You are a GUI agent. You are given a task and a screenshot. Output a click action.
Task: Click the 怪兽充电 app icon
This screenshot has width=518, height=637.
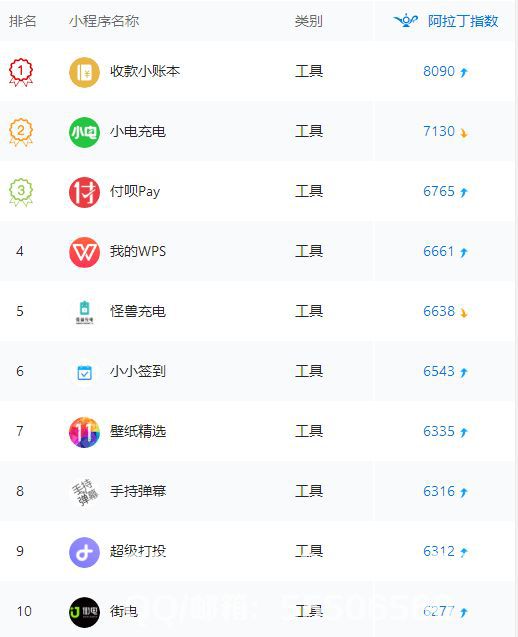[84, 312]
